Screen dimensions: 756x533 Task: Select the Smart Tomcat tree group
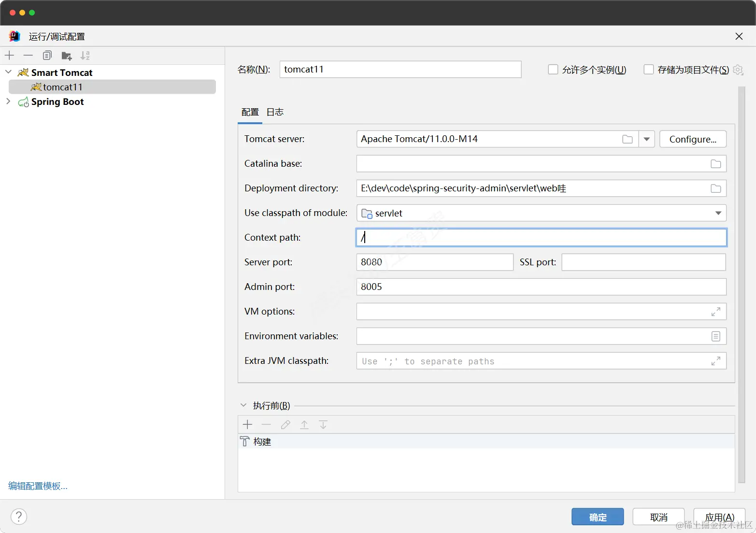pos(62,72)
